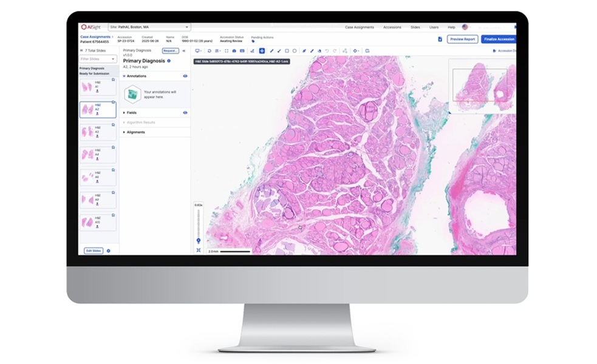Screen dimensions: 597x364
Task: Click the camera snapshot toolbar icon
Action: point(234,50)
